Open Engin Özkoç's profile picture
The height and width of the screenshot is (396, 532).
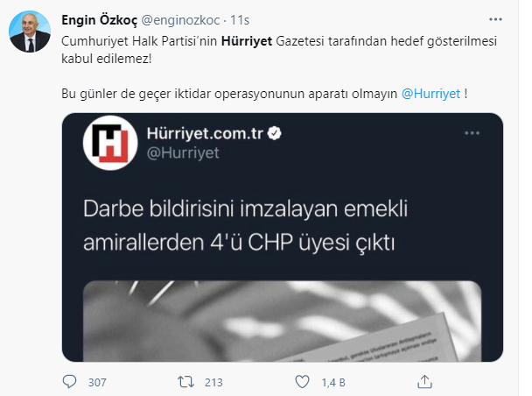[30, 32]
